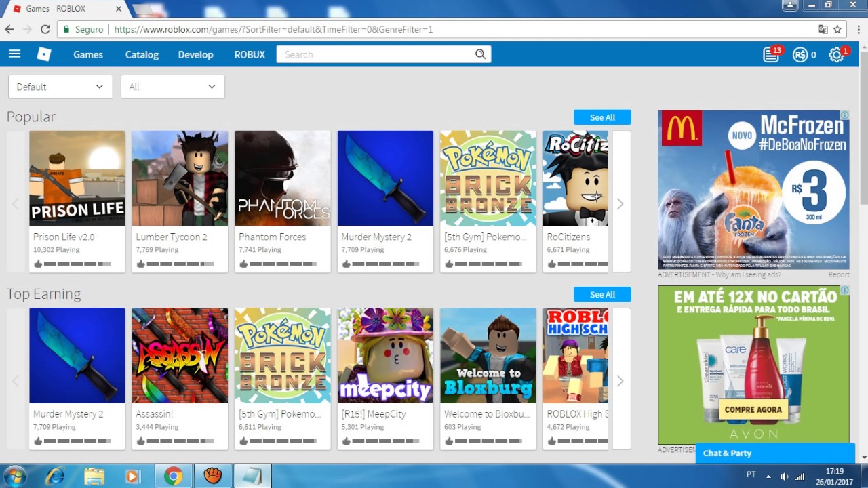Open Murder Mystery 2 thumbnail in Popular

tap(385, 178)
